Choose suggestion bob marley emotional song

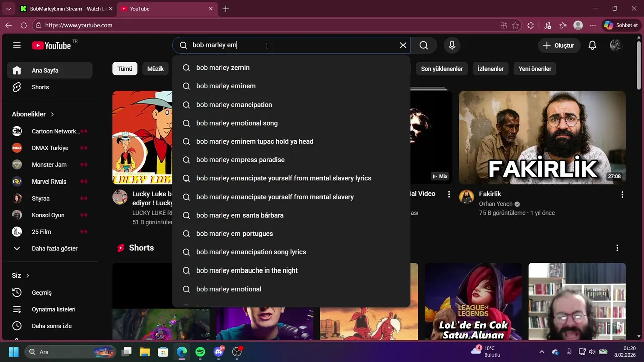(x=291, y=123)
